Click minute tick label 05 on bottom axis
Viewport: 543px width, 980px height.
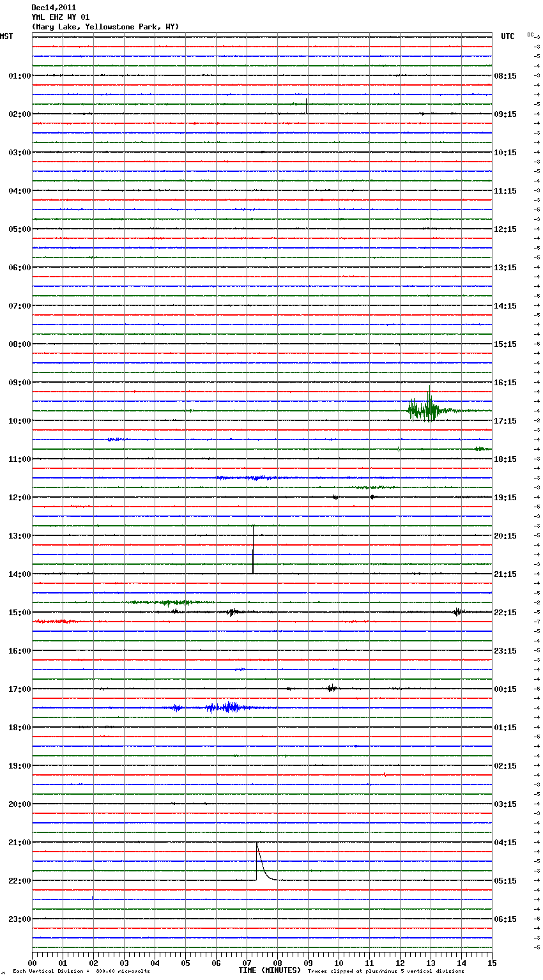[185, 963]
